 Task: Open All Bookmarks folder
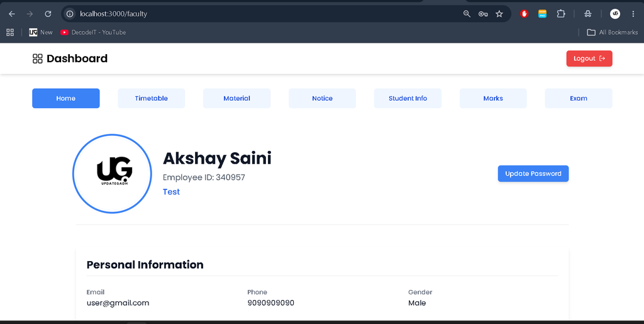[613, 33]
